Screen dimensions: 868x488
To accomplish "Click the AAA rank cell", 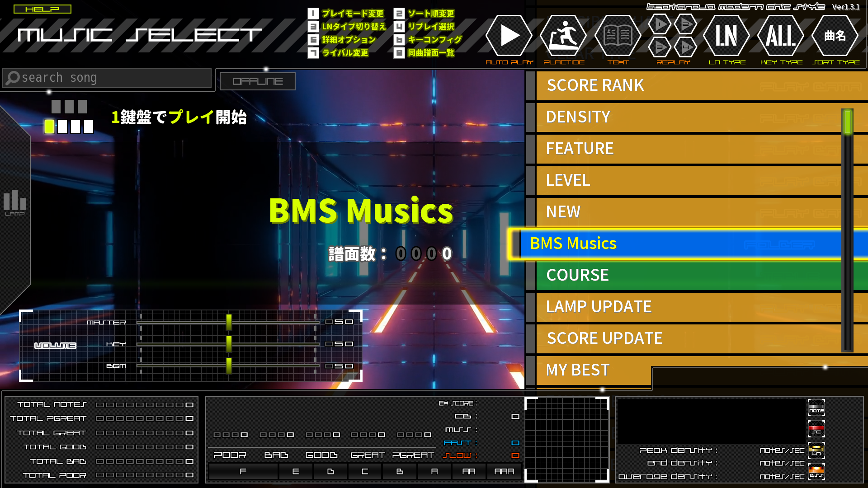I will 504,471.
